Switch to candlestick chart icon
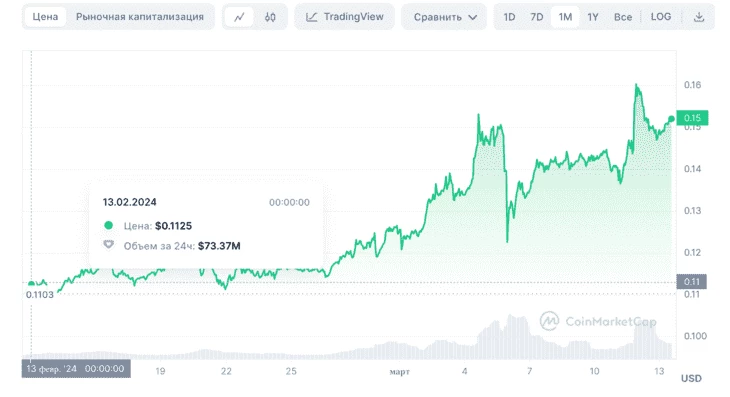 click(270, 17)
